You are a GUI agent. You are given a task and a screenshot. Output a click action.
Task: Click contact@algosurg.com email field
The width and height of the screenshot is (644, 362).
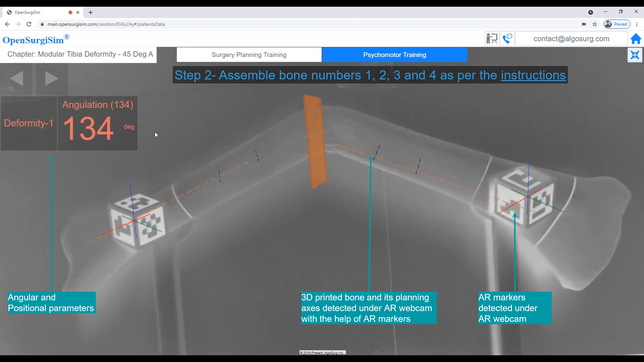[x=571, y=39]
